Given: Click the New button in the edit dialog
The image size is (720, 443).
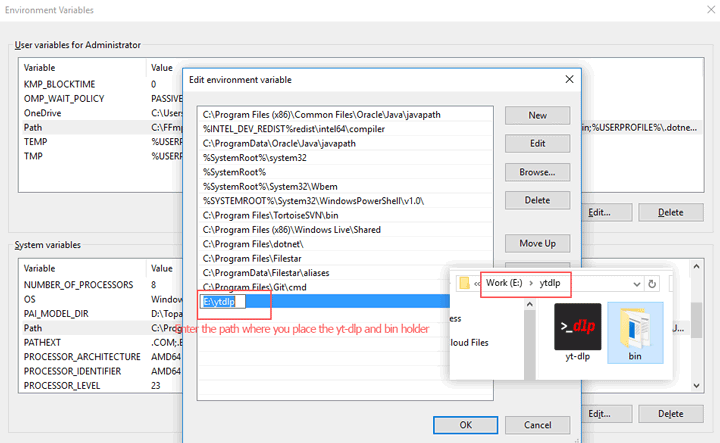Looking at the screenshot, I should [537, 115].
